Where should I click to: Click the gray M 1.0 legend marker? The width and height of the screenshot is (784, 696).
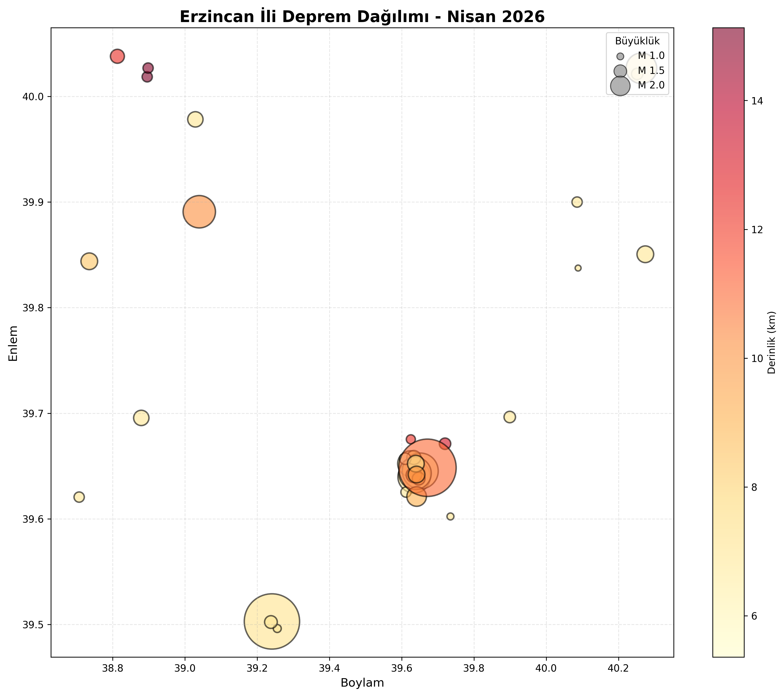click(620, 56)
